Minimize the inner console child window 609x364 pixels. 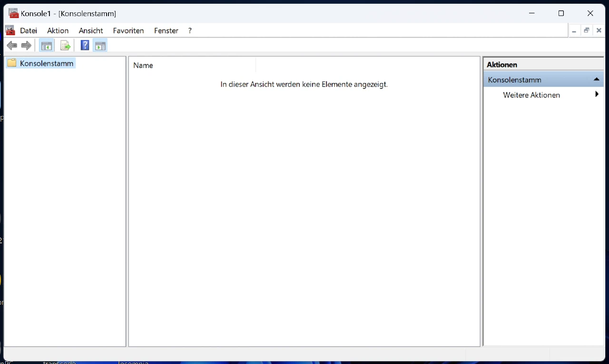pyautogui.click(x=574, y=30)
